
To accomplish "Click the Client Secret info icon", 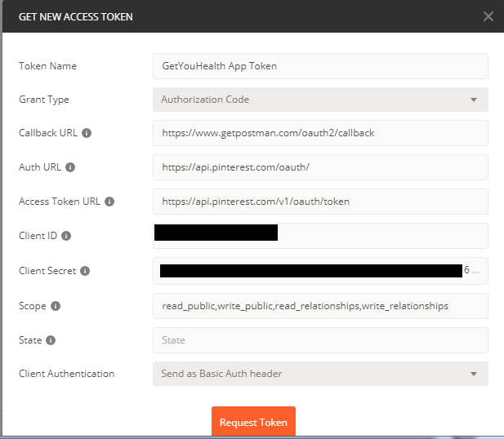I will [85, 271].
